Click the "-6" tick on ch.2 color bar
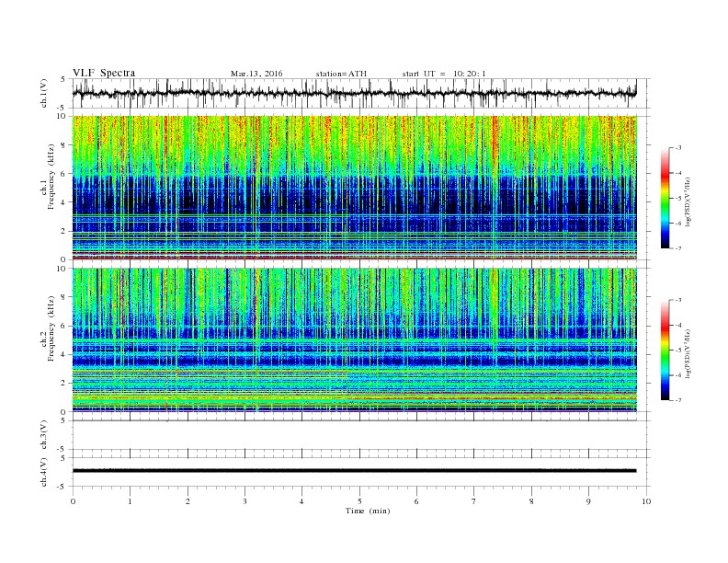Screen dimensions: 728x563 (x=678, y=375)
